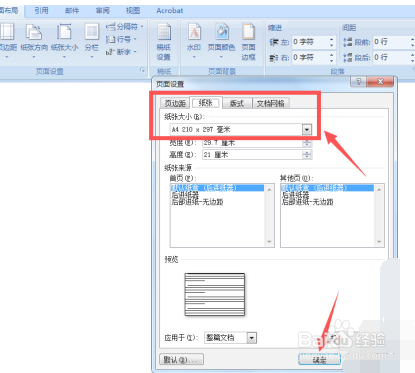Switch to the 邮件 ribbon tab
This screenshot has width=415, height=373.
[x=72, y=11]
